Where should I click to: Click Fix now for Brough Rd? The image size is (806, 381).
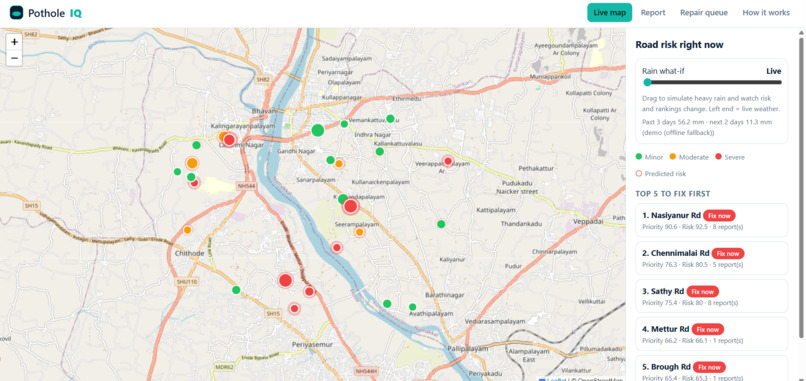709,367
